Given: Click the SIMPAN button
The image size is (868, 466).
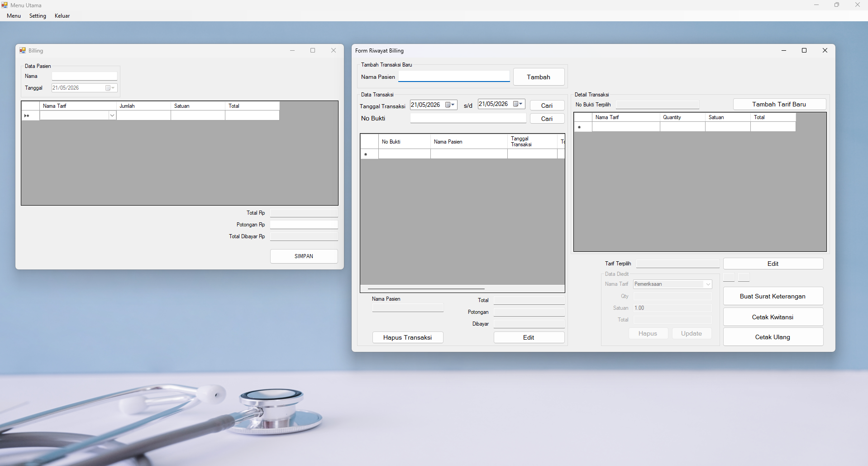Looking at the screenshot, I should pyautogui.click(x=304, y=256).
